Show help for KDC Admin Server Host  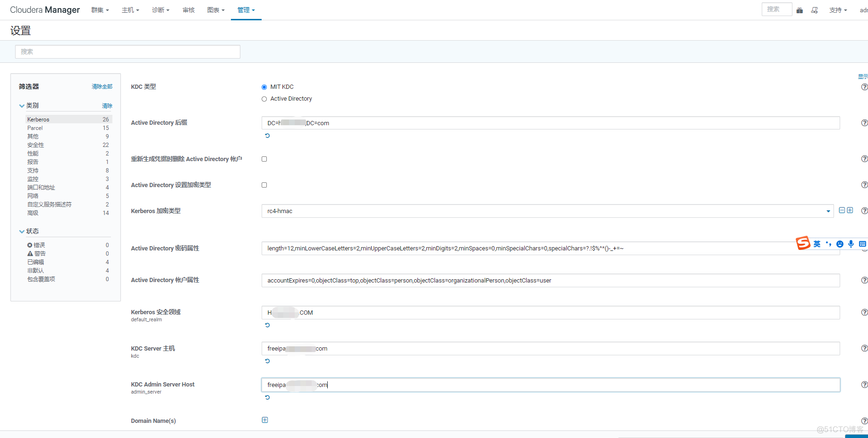[864, 385]
